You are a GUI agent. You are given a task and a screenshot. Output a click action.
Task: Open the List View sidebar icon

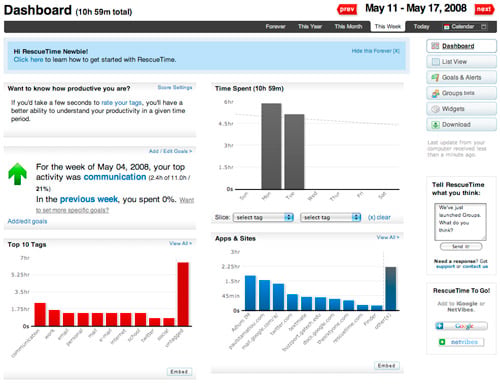pos(435,62)
